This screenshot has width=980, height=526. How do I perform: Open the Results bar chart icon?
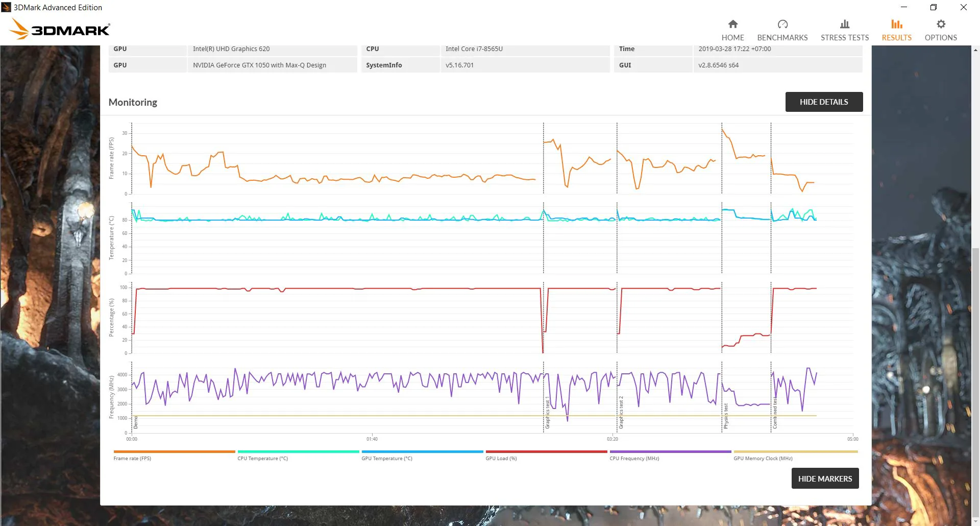pyautogui.click(x=896, y=24)
